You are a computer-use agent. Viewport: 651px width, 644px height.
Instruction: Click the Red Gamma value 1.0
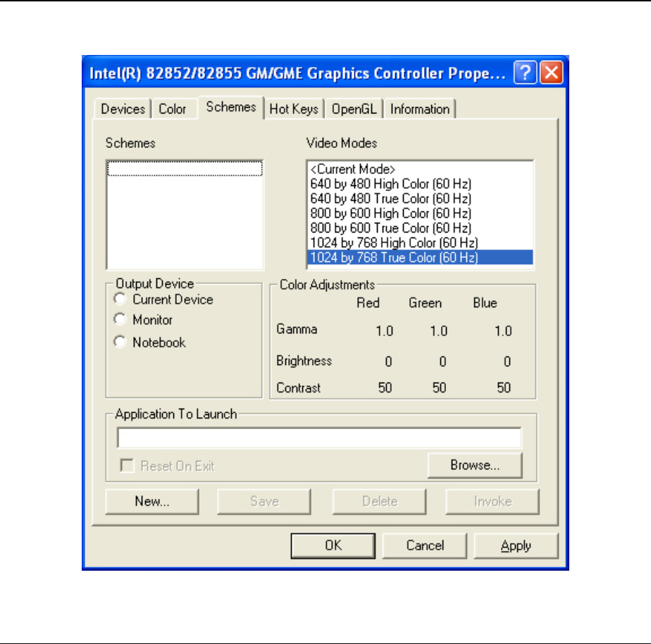385,331
